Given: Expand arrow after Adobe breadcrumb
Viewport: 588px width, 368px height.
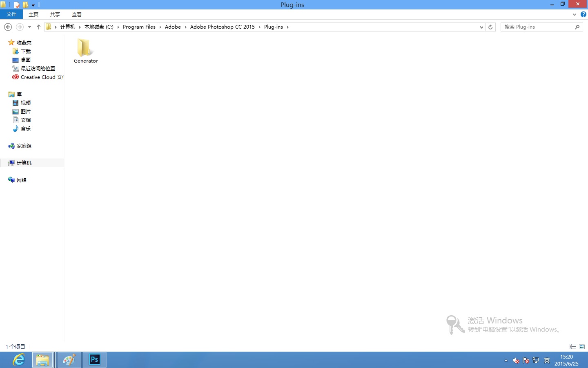Looking at the screenshot, I should [186, 27].
